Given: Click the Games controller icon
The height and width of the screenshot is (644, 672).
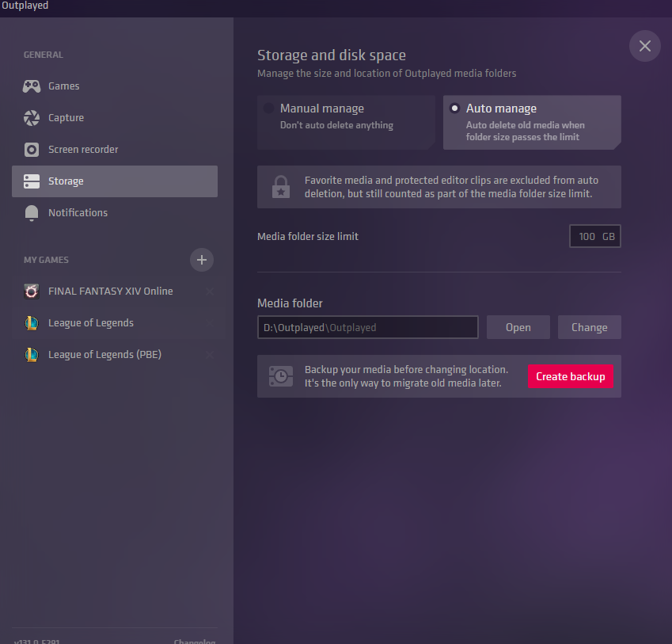Looking at the screenshot, I should click(32, 86).
